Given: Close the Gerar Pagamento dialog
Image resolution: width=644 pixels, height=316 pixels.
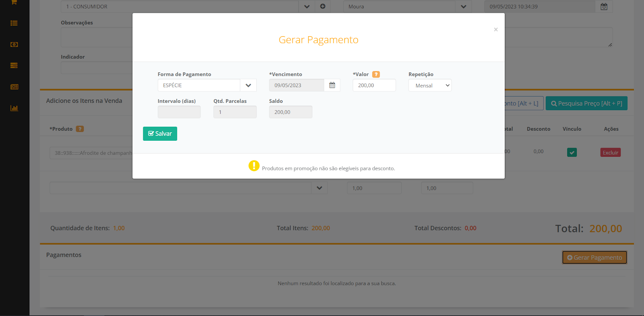Looking at the screenshot, I should pos(496,29).
